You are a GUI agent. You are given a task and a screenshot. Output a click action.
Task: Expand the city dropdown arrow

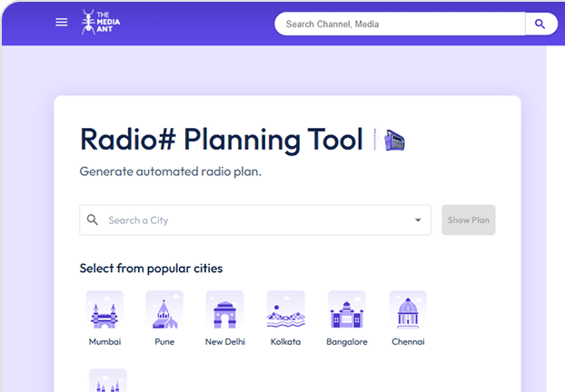point(418,220)
